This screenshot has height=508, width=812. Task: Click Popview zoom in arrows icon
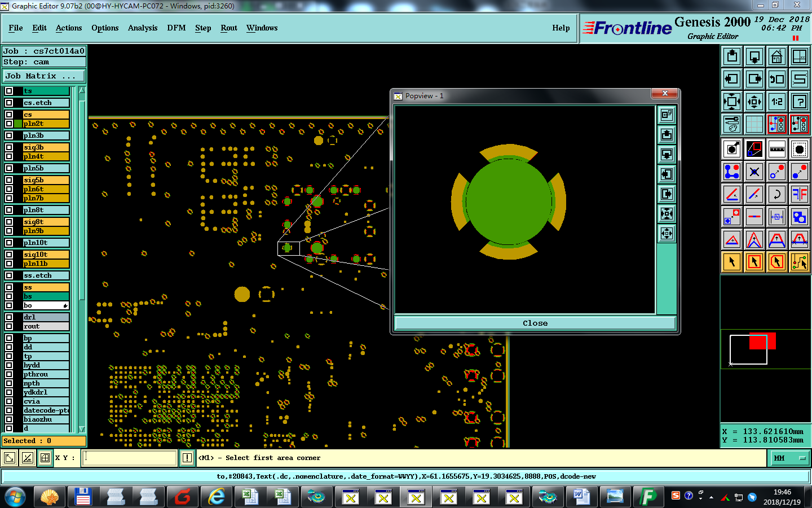[667, 213]
